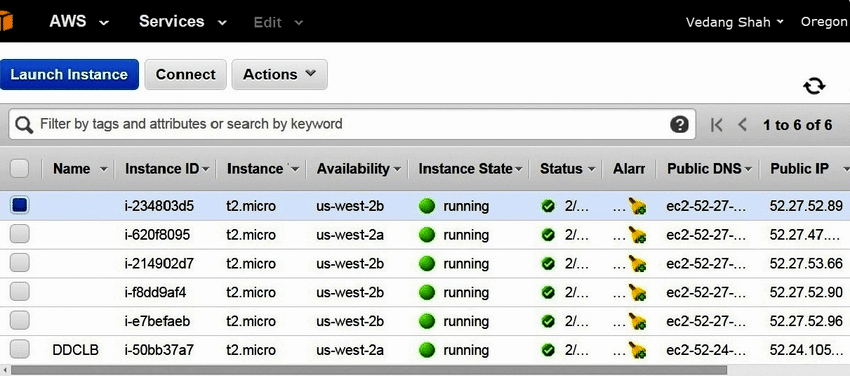The width and height of the screenshot is (850, 376).
Task: Uncheck the checkbox for instance i-234803d5
Action: point(20,205)
